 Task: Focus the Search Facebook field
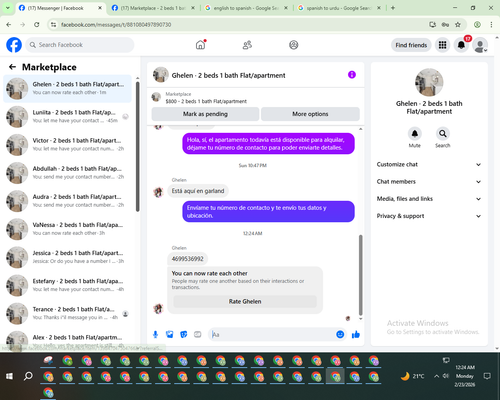coord(80,45)
